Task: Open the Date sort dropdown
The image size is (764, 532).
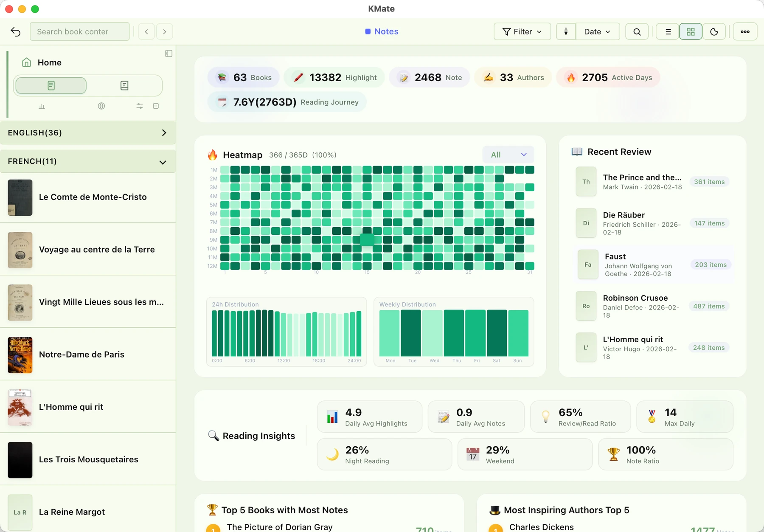Action: pos(598,31)
